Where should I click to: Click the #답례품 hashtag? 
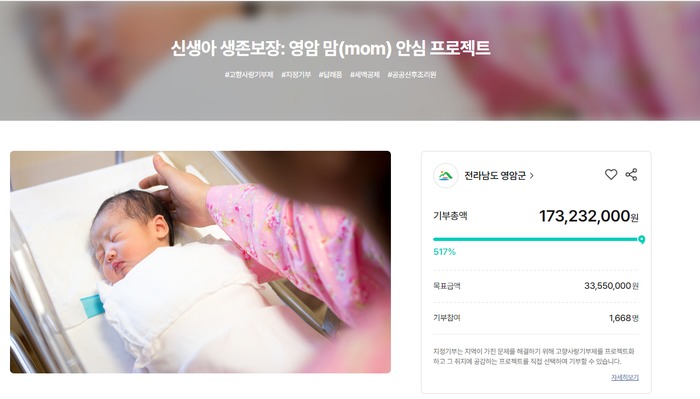point(330,75)
